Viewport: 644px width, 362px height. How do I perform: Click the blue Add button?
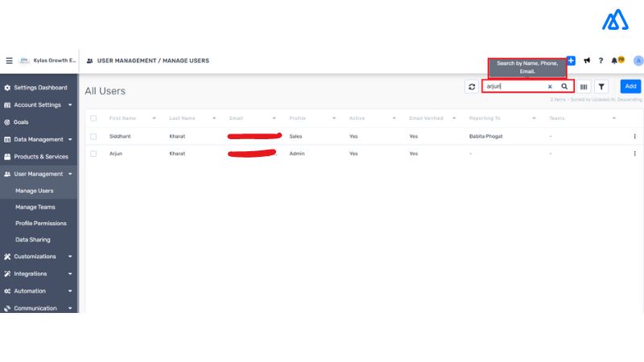pos(630,86)
